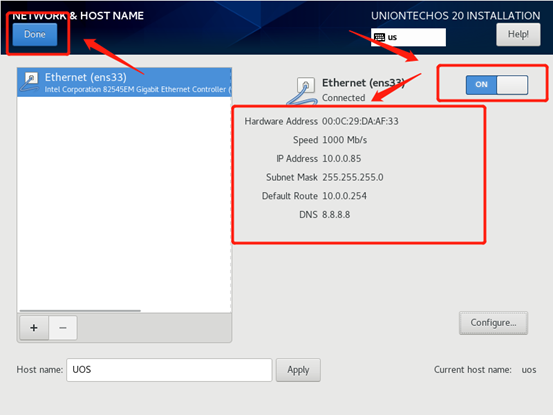This screenshot has height=415, width=553.
Task: Open the Configure... dialog
Action: pos(493,323)
